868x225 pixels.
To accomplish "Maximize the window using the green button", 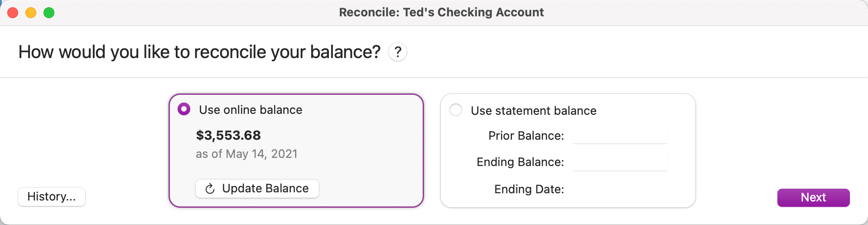I will coord(49,13).
